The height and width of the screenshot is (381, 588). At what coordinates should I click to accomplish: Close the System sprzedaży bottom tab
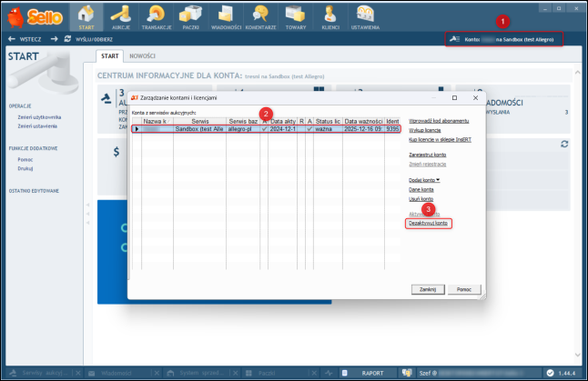pyautogui.click(x=236, y=373)
